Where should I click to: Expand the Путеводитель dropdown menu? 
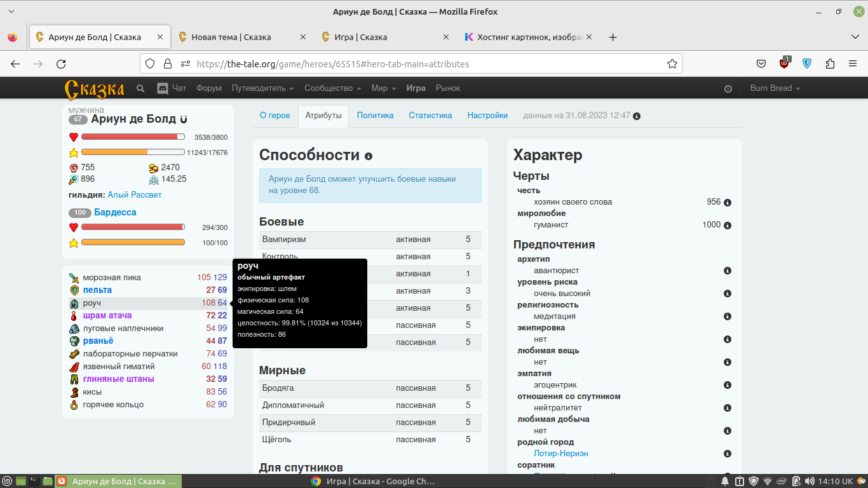pos(262,88)
